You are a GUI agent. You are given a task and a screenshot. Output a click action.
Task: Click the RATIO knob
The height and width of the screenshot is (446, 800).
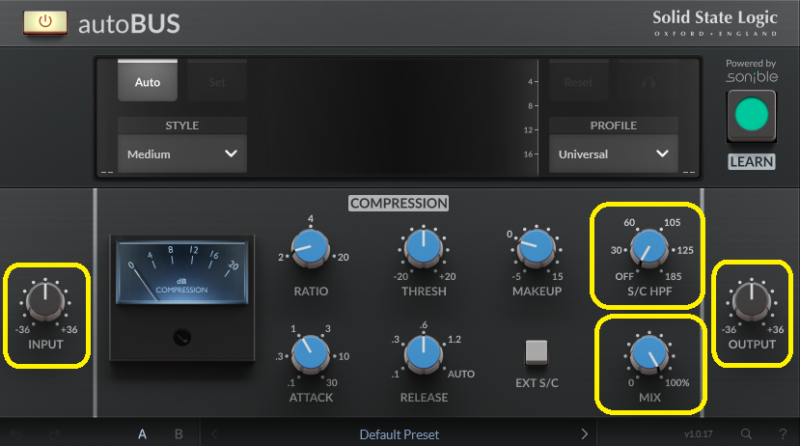tap(308, 247)
